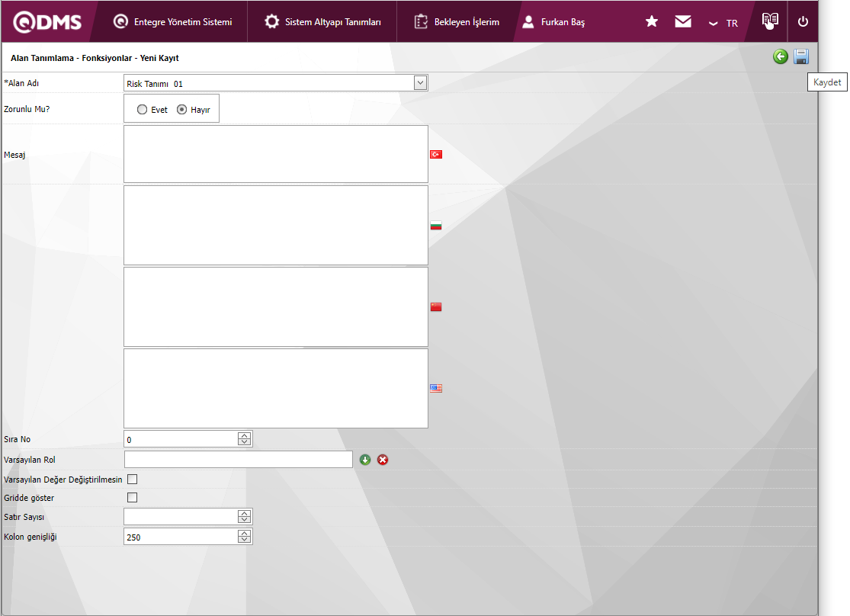The width and height of the screenshot is (850, 616).
Task: Expand the TR language selector
Action: 723,24
